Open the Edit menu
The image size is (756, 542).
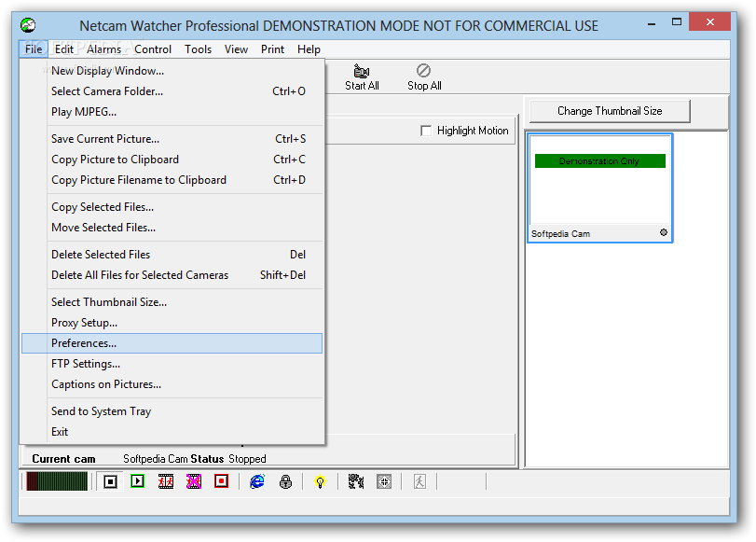coord(64,49)
